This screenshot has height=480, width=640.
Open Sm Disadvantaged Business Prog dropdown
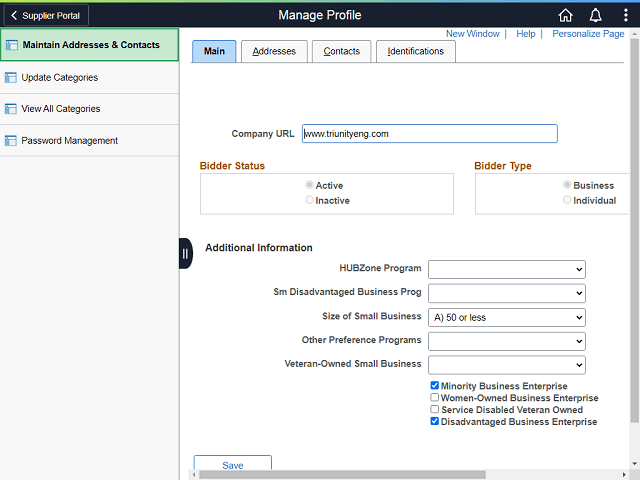point(507,293)
